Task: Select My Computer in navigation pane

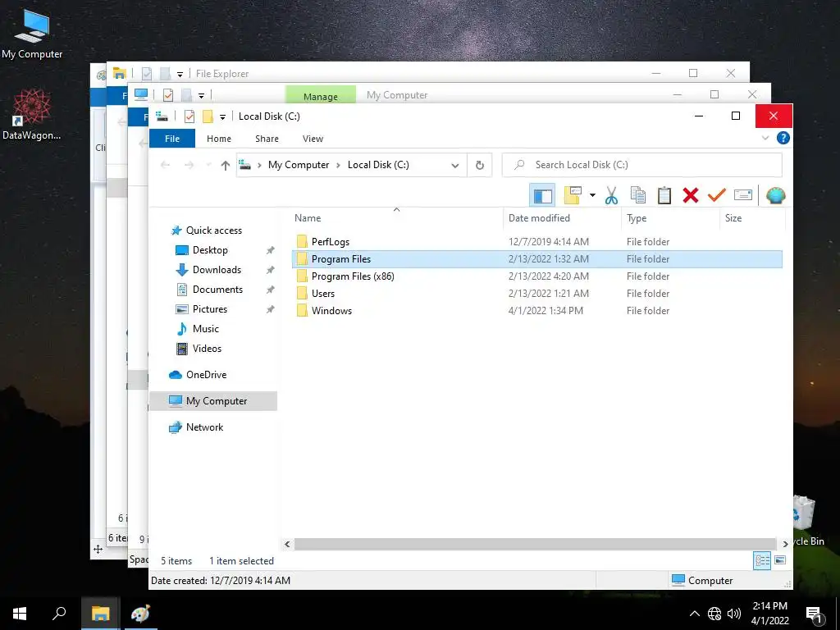Action: point(213,401)
